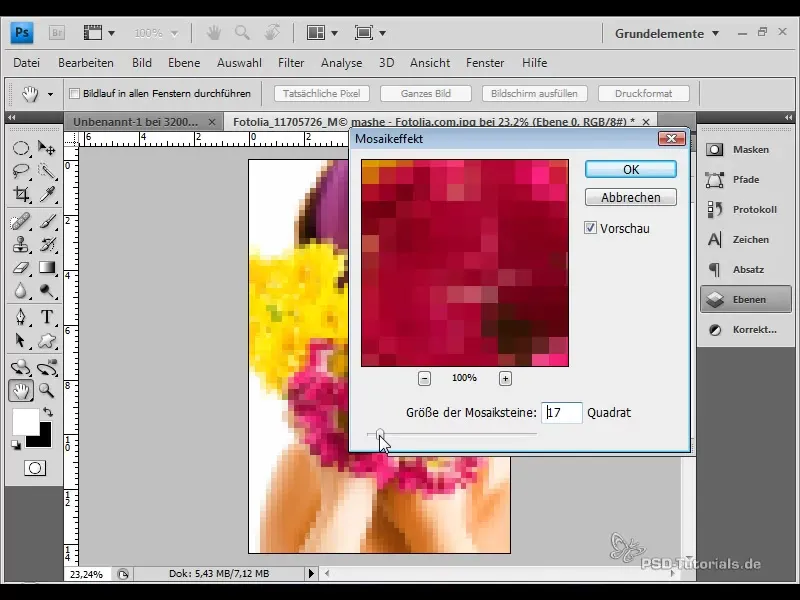
Task: Open the Ebene menu
Action: click(184, 63)
